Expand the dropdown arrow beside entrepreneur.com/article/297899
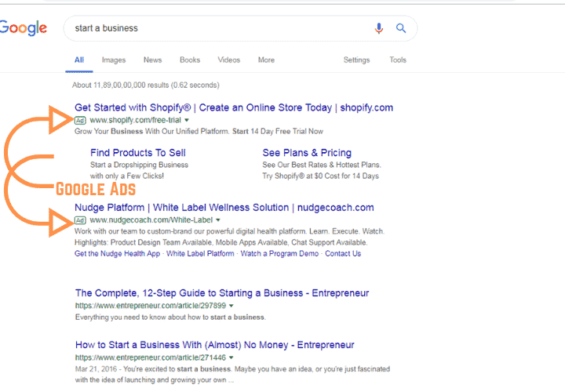The height and width of the screenshot is (392, 565). [x=231, y=306]
